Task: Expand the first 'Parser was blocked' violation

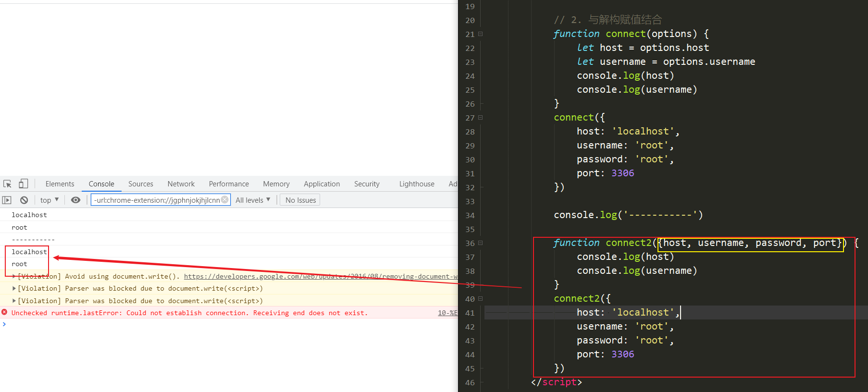Action: coord(14,288)
